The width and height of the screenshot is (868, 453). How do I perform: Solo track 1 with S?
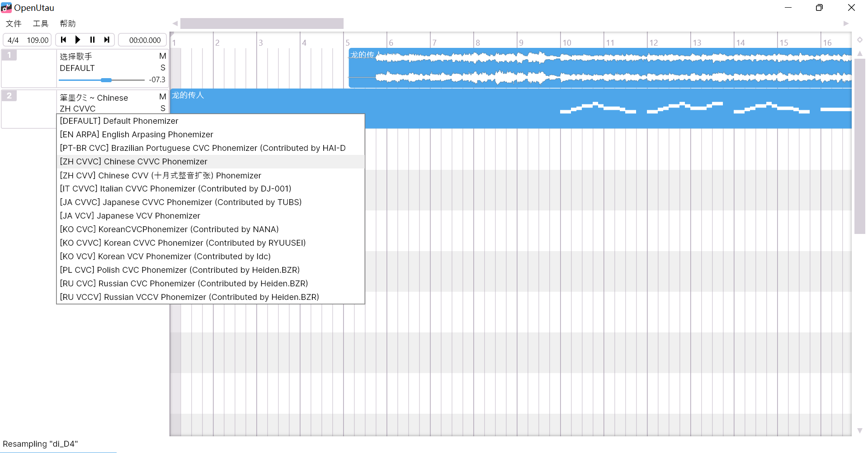click(x=163, y=68)
